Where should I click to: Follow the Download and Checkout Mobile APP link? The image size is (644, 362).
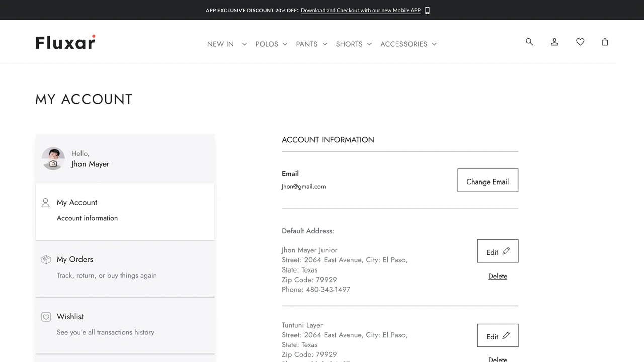361,10
